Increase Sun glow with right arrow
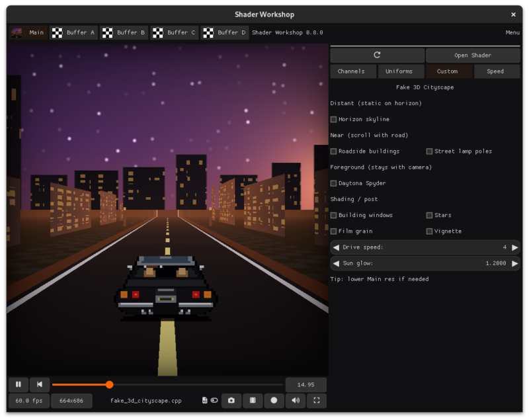Image resolution: width=529 pixels, height=420 pixels. (515, 263)
